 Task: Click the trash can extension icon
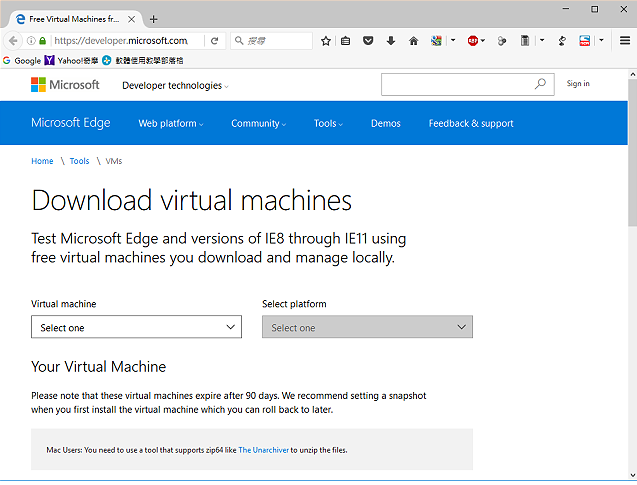point(525,41)
